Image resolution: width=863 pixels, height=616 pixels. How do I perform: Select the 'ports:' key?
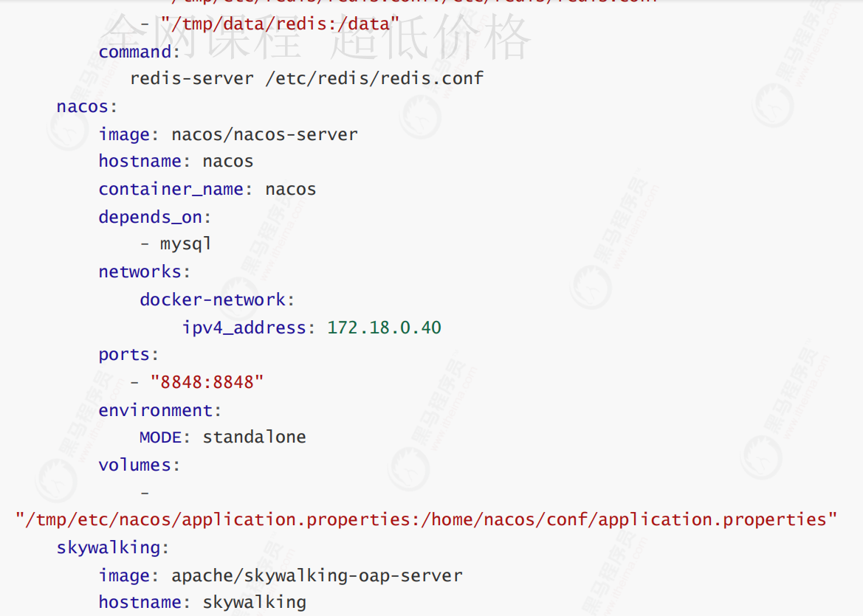[128, 355]
